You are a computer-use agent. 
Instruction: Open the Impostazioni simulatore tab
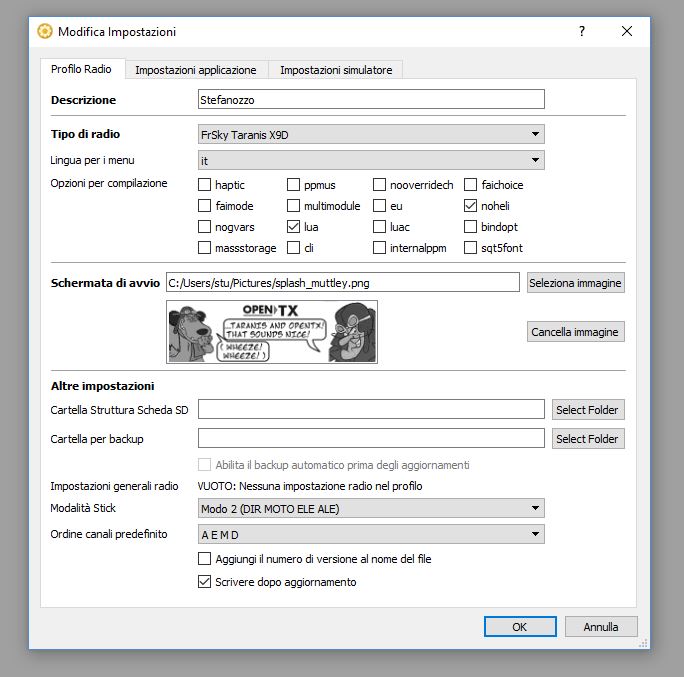(335, 70)
